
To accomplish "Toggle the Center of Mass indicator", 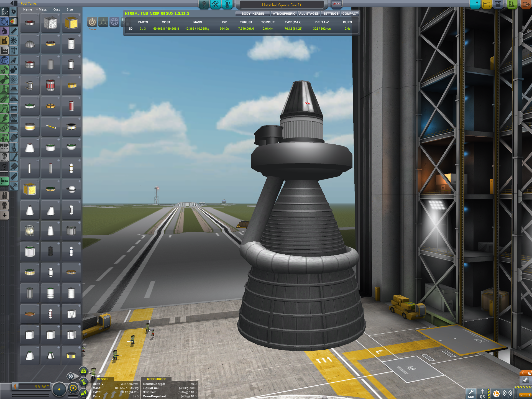I will point(83,371).
